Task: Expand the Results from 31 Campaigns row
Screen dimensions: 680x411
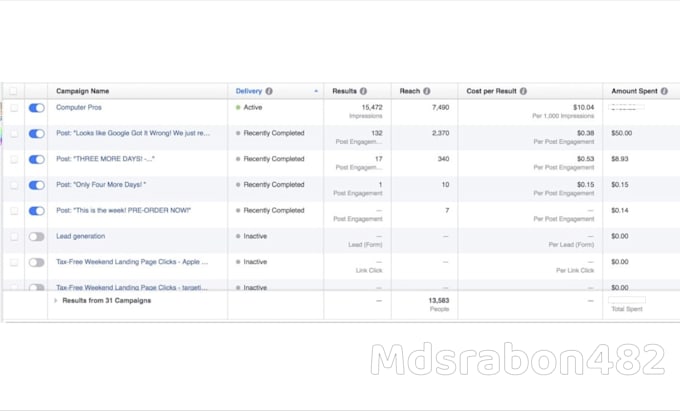Action: (x=56, y=300)
